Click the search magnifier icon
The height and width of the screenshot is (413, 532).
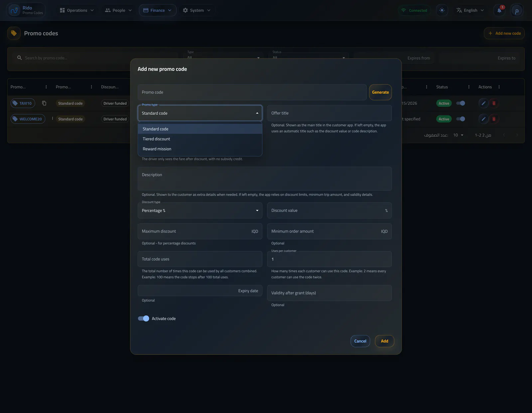pos(20,58)
